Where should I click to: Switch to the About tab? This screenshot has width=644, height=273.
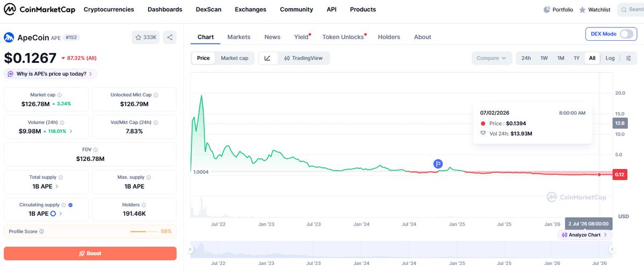pyautogui.click(x=422, y=37)
